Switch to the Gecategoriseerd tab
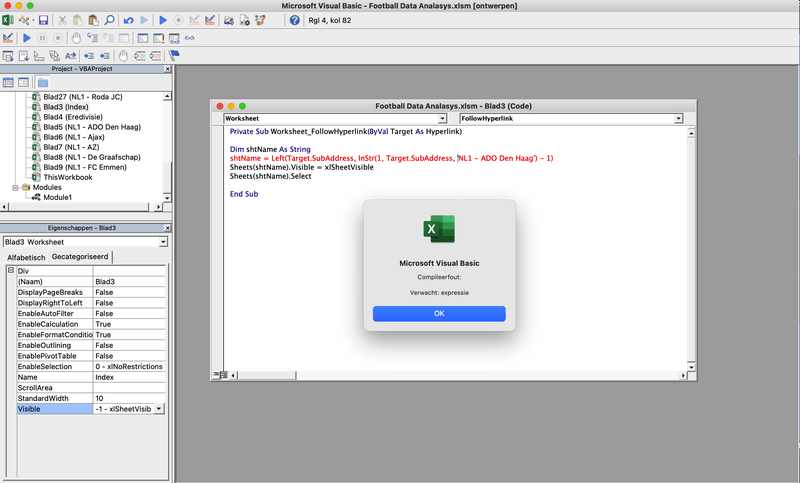The image size is (800, 483). click(x=80, y=257)
